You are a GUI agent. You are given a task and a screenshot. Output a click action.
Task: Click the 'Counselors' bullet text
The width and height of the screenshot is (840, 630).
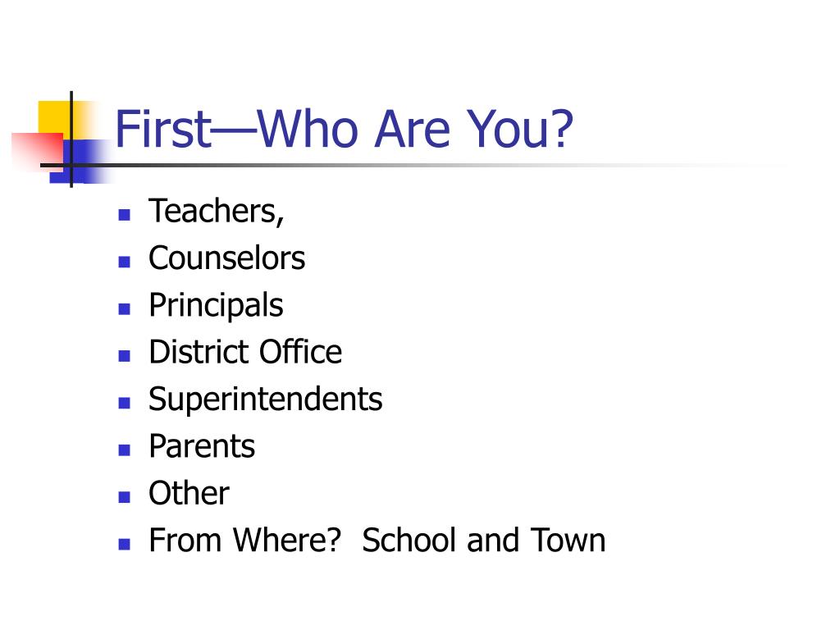pos(226,258)
